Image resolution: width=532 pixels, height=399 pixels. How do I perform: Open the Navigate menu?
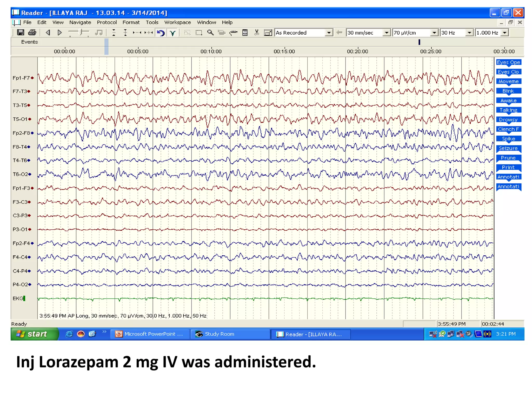(x=80, y=22)
